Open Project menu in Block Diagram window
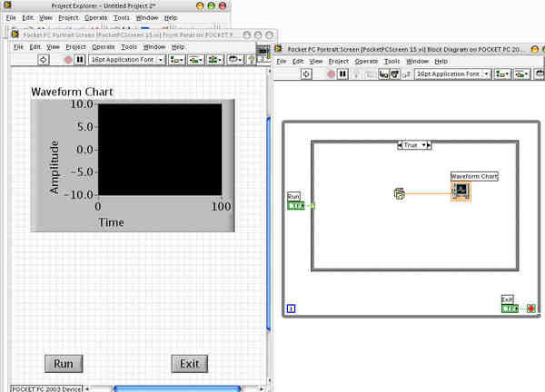Screen dimensions: 545x392 [x=339, y=62]
